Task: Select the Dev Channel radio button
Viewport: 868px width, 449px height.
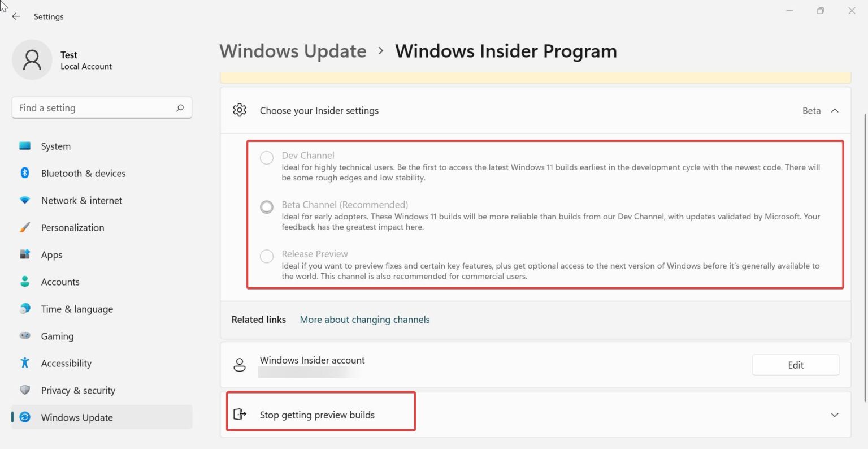Action: (266, 158)
